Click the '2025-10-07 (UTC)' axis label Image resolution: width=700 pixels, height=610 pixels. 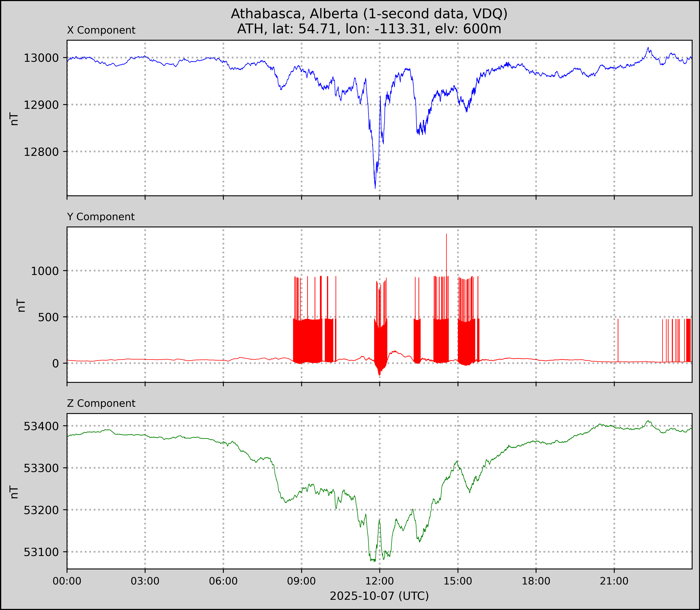[379, 596]
